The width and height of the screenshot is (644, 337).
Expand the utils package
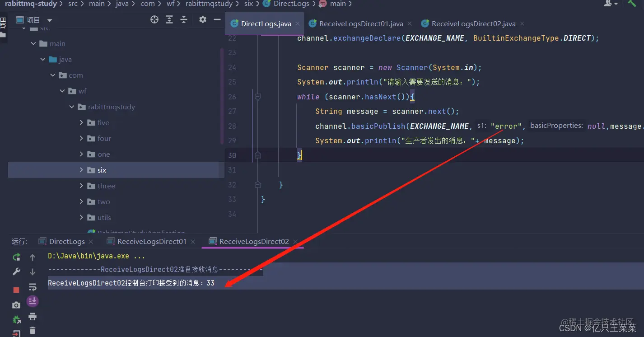point(82,218)
